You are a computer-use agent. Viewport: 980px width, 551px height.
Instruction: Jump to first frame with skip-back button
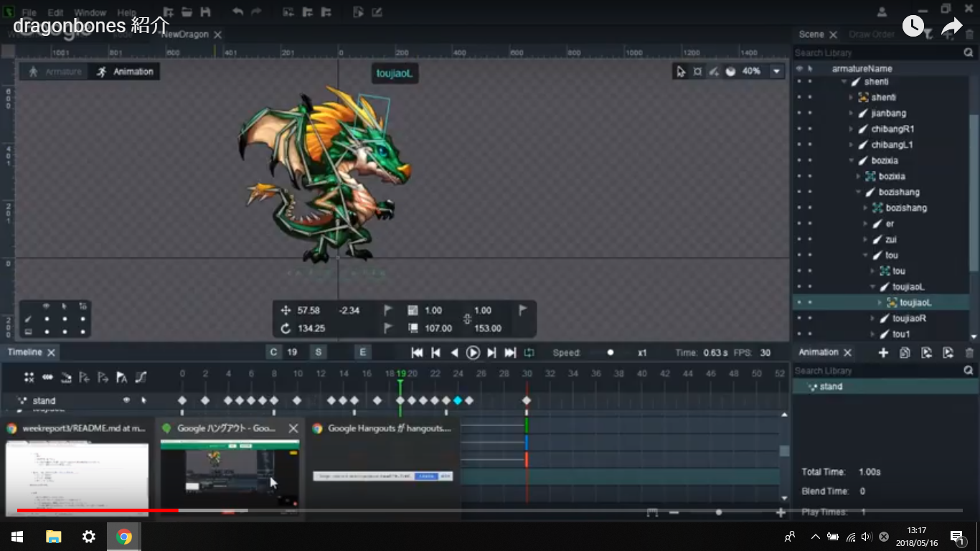(417, 352)
